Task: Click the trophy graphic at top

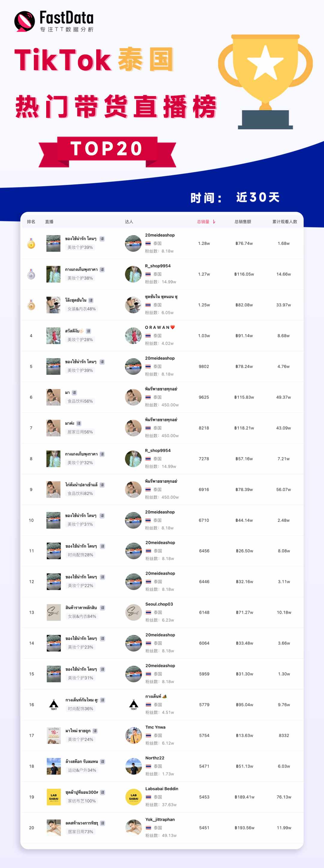Action: (x=265, y=81)
